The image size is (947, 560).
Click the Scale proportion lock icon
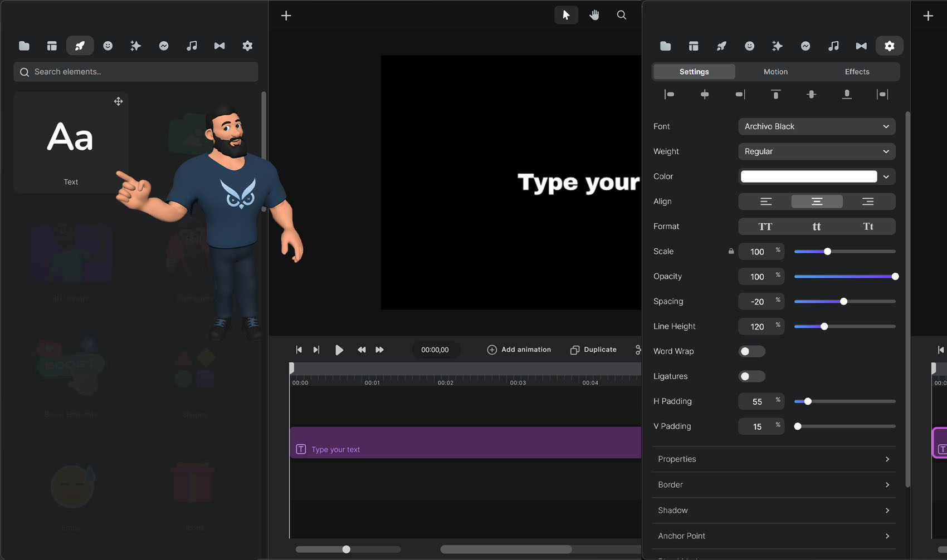tap(731, 251)
